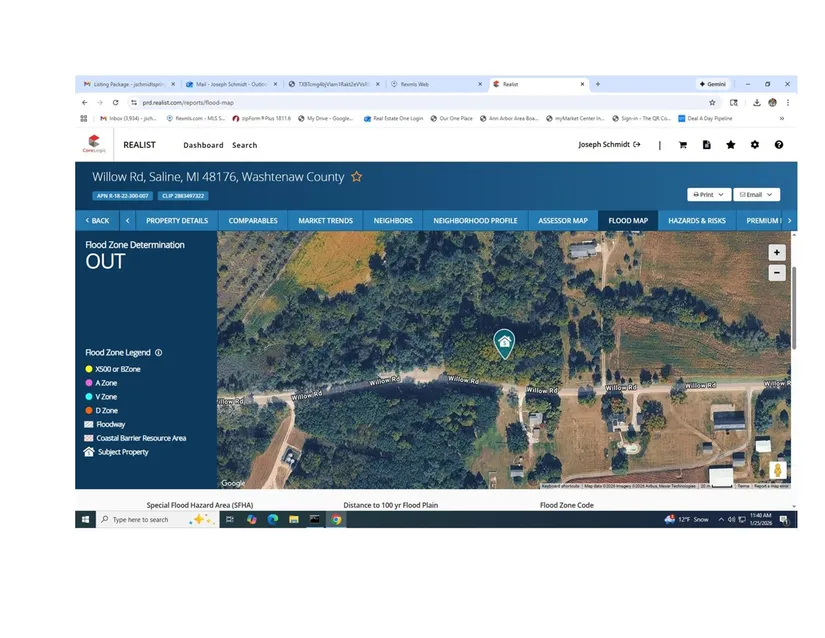The width and height of the screenshot is (825, 638).
Task: Open the settings gear icon
Action: 755,145
